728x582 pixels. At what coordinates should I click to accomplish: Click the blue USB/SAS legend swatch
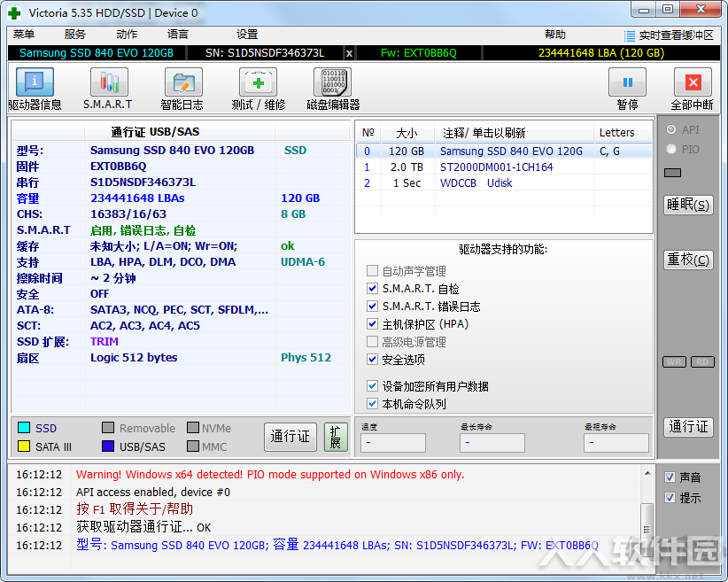[x=108, y=446]
